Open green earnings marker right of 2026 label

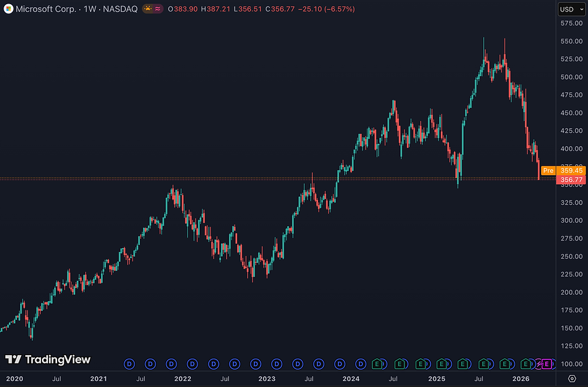coord(526,364)
